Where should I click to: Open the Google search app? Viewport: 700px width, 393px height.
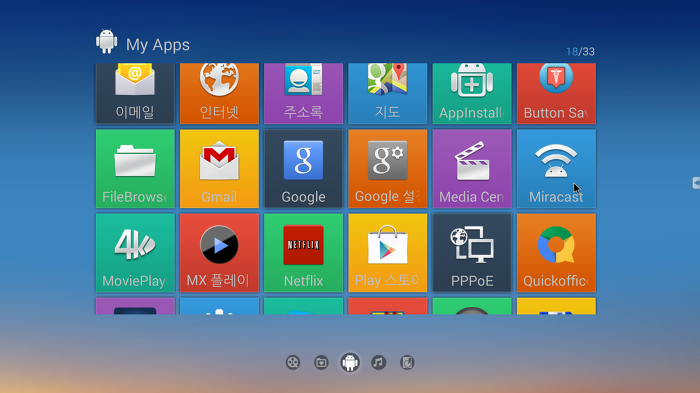point(304,169)
